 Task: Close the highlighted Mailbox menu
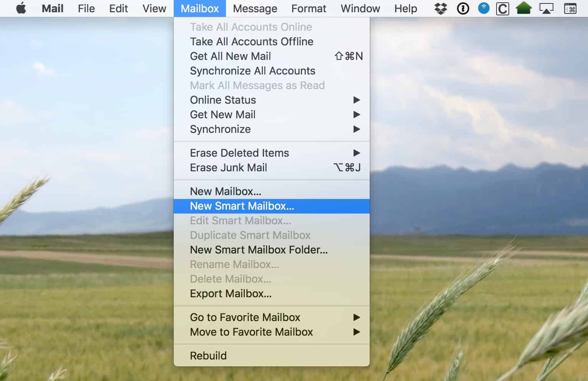tap(200, 8)
